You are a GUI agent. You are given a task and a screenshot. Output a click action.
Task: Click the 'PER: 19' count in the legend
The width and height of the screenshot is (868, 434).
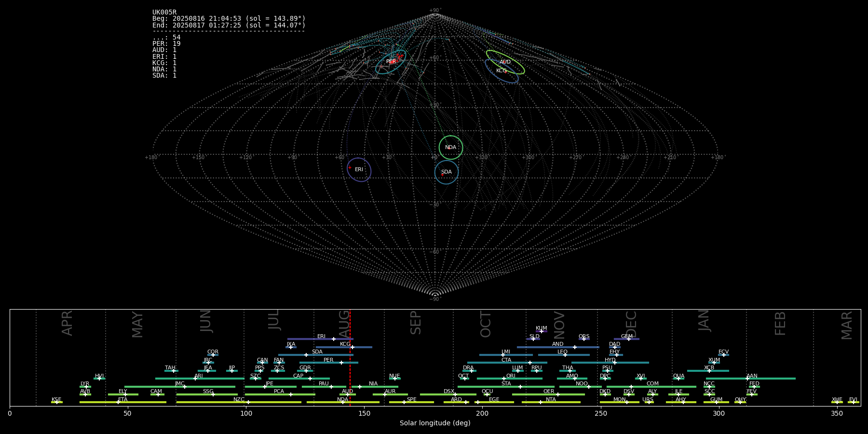(x=166, y=44)
